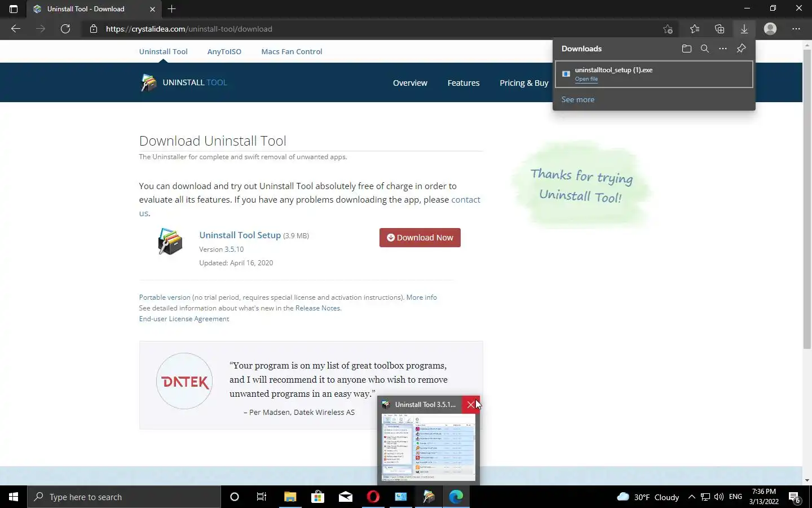
Task: Open Mail app from taskbar
Action: click(x=345, y=497)
